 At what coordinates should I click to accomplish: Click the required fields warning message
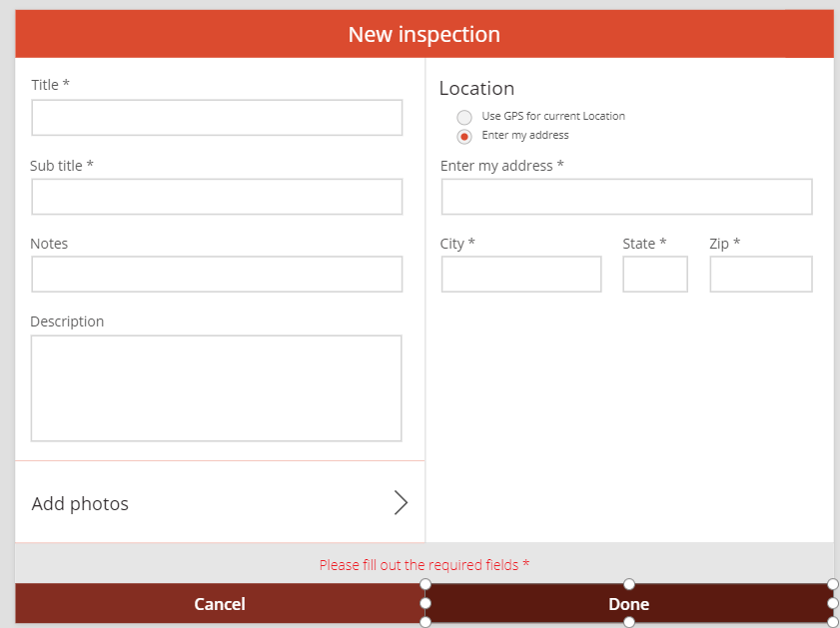(423, 565)
